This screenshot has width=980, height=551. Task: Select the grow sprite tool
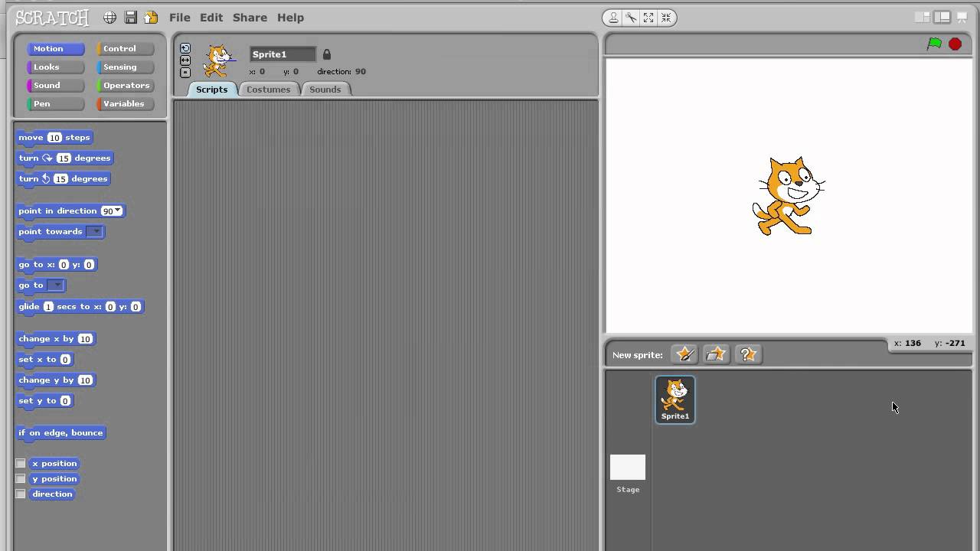point(648,18)
